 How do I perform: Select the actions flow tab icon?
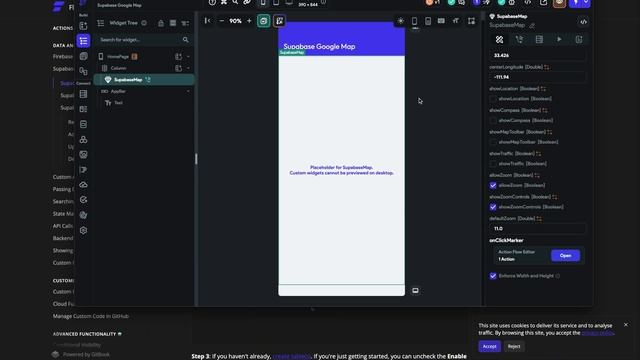[519, 40]
